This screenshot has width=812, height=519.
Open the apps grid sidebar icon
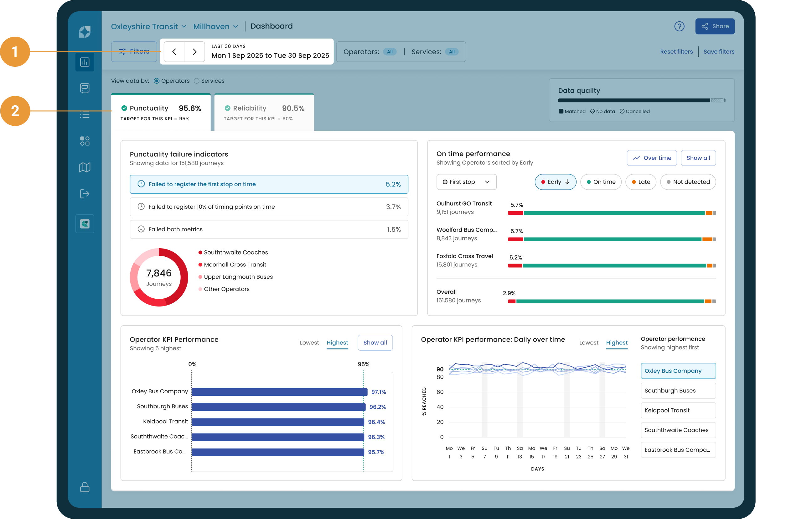(x=85, y=141)
